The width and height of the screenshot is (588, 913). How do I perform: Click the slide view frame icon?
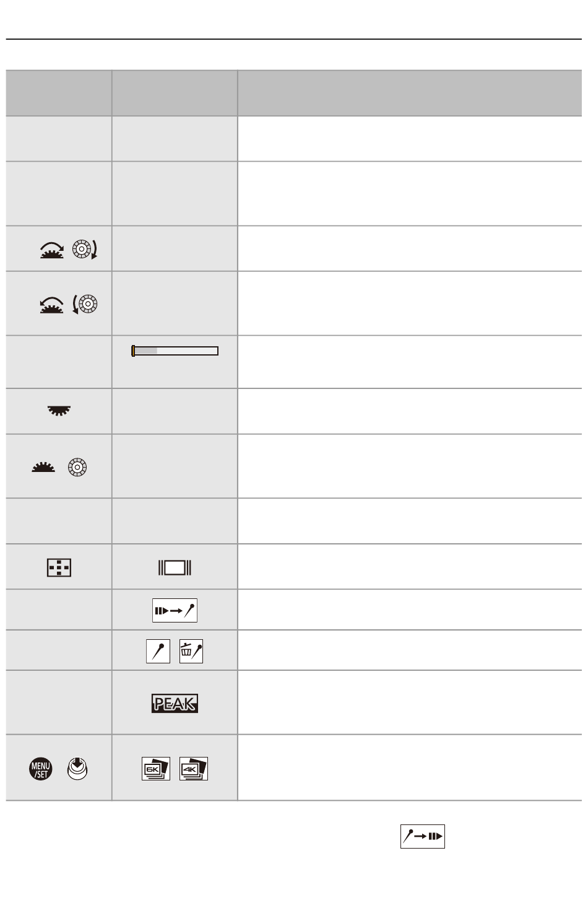(x=175, y=567)
